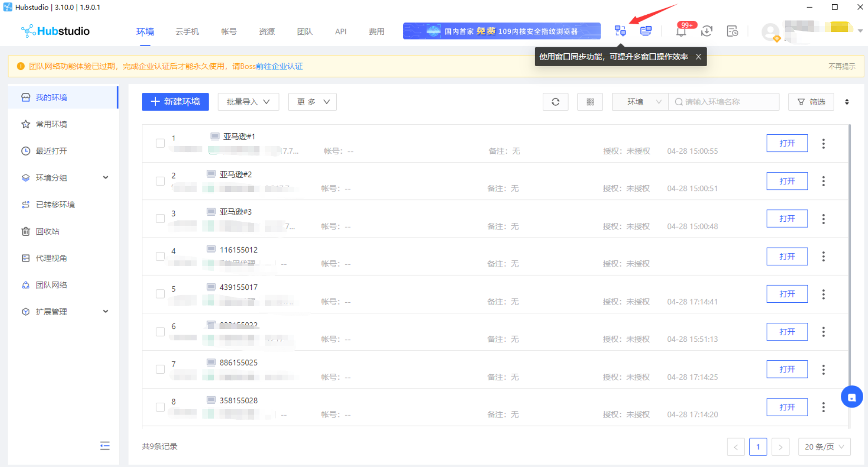Open 20条/页 page size dropdown
This screenshot has width=868, height=467.
824,447
